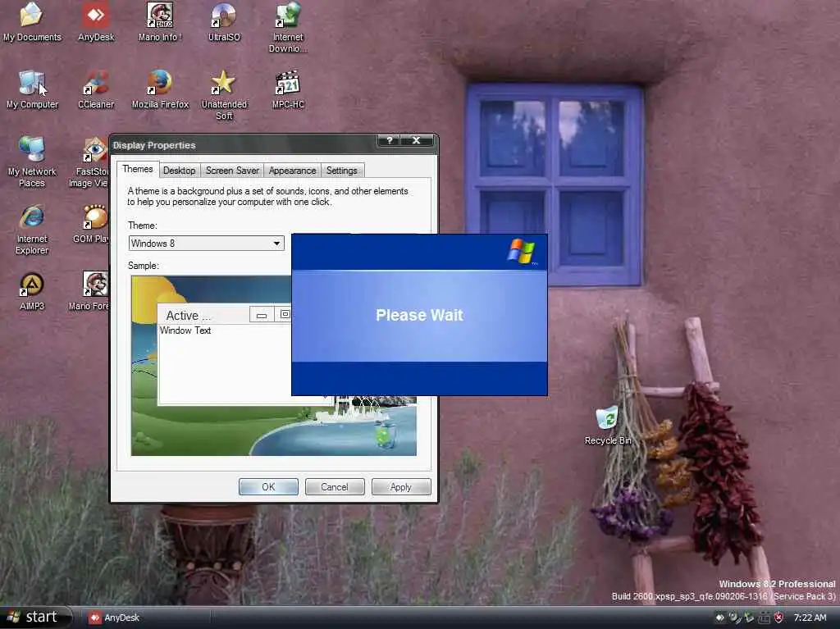
Task: Select the My Network Places icon
Action: [x=32, y=162]
